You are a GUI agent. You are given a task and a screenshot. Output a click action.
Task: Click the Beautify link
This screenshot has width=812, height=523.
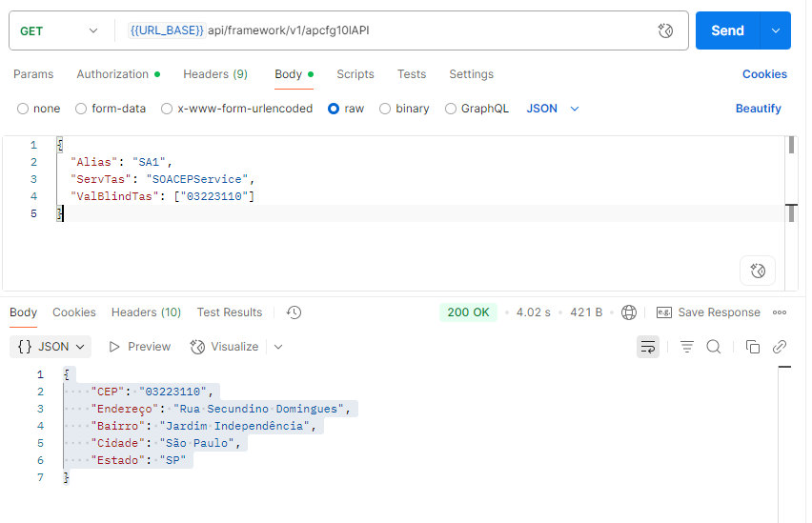point(758,109)
